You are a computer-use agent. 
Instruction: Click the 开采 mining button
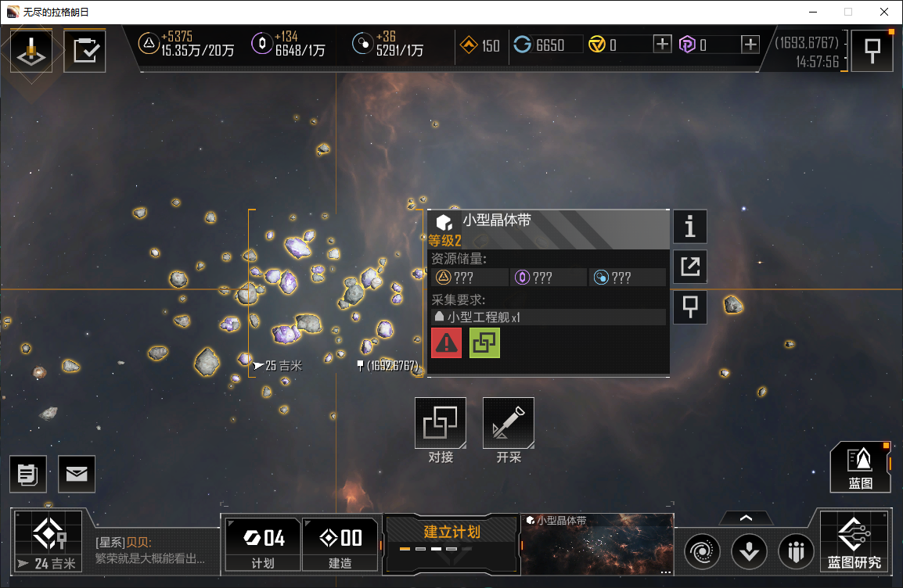(509, 431)
